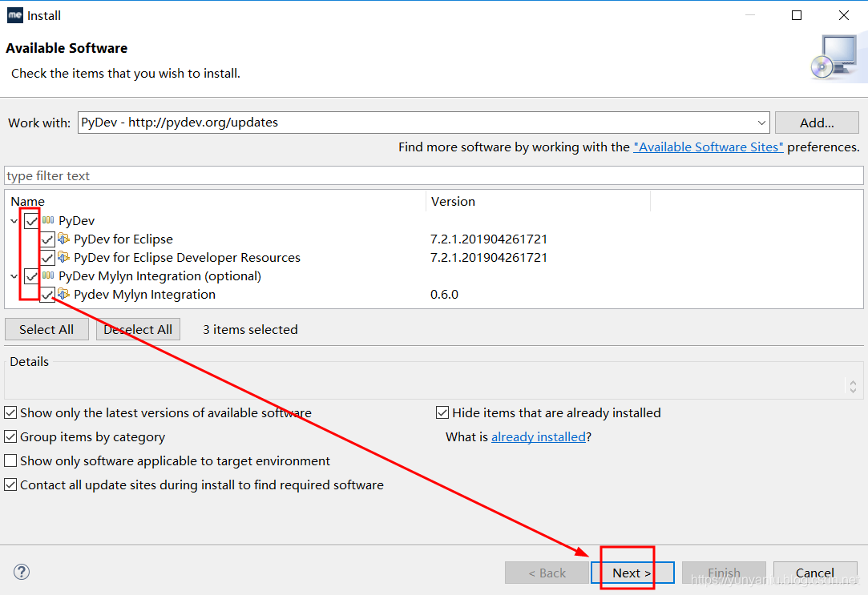
Task: Collapse the PyDev tree category
Action: click(x=14, y=221)
